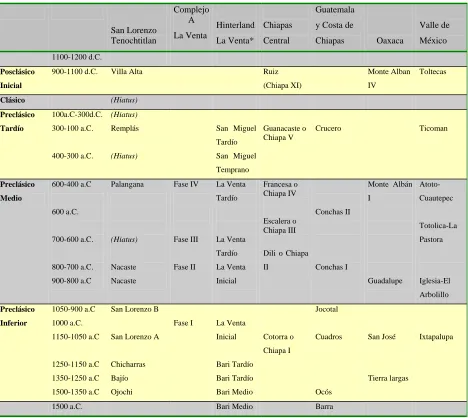Click the 'Ojochi' cell
Viewport: 468px width, 418px height.
click(x=121, y=392)
